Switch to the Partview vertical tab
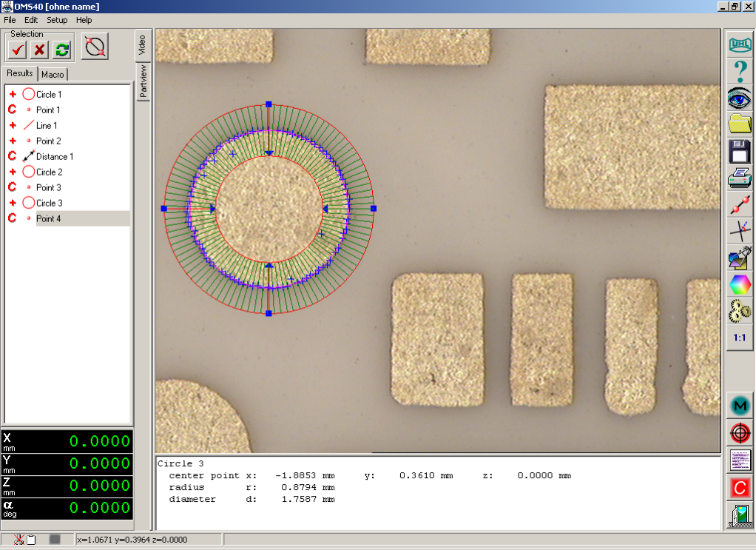This screenshot has width=756, height=550. [144, 81]
